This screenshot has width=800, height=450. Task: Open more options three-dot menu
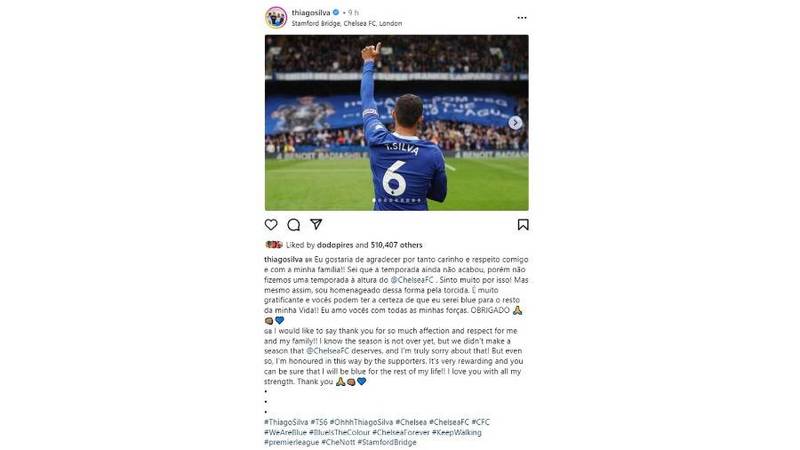coord(522,17)
